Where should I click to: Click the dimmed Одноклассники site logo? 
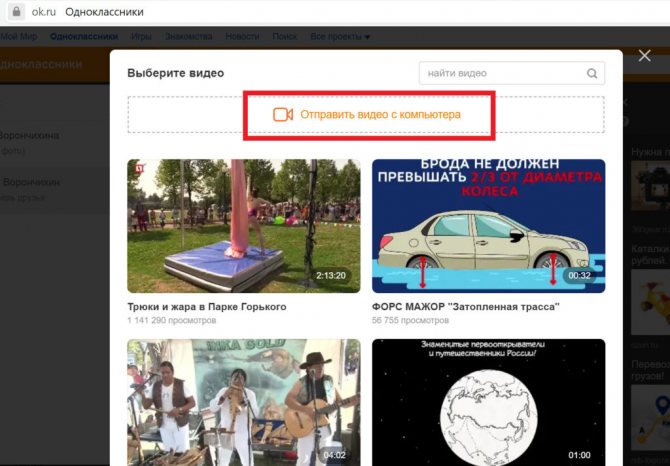click(x=41, y=64)
